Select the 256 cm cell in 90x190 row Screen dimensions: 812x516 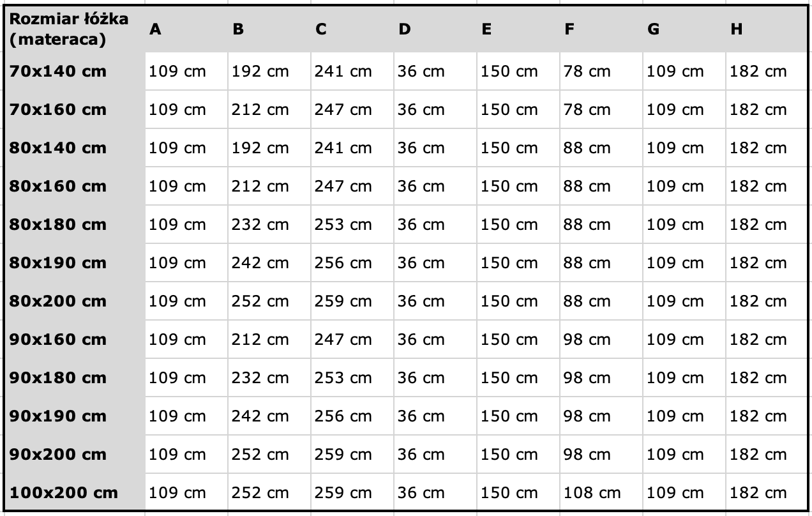pos(352,416)
